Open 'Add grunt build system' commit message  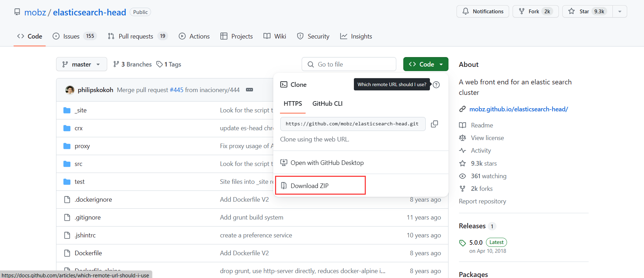[x=252, y=217]
